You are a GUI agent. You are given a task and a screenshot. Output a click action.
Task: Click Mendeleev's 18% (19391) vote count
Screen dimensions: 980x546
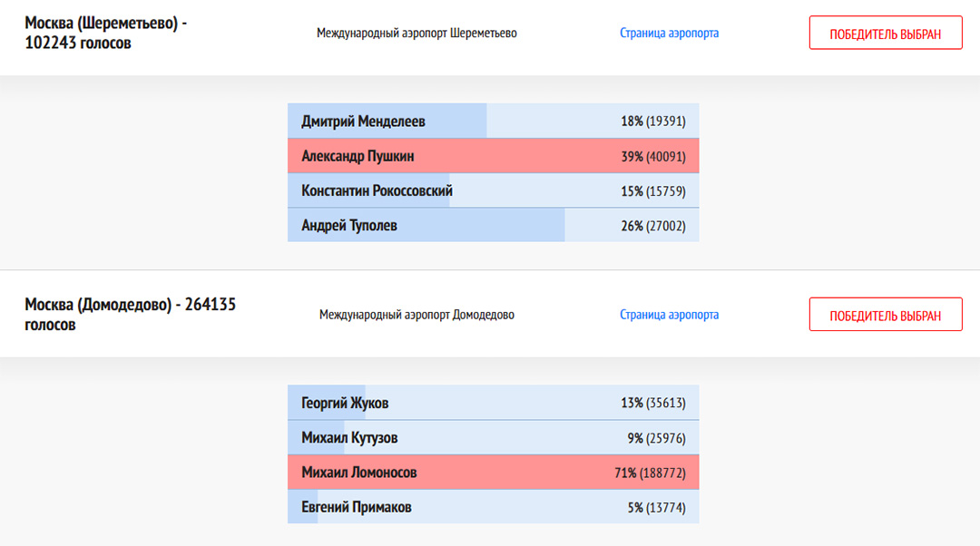(x=653, y=122)
